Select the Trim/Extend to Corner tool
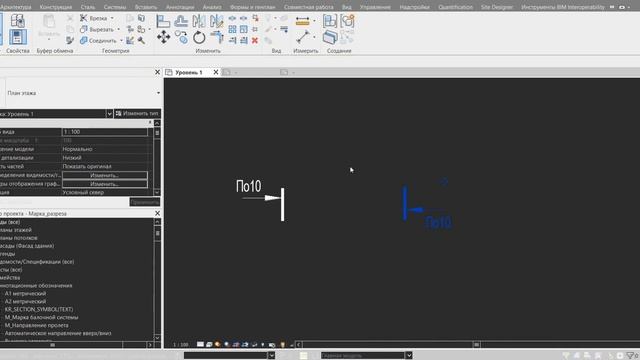The image size is (640, 360). pyautogui.click(x=216, y=37)
